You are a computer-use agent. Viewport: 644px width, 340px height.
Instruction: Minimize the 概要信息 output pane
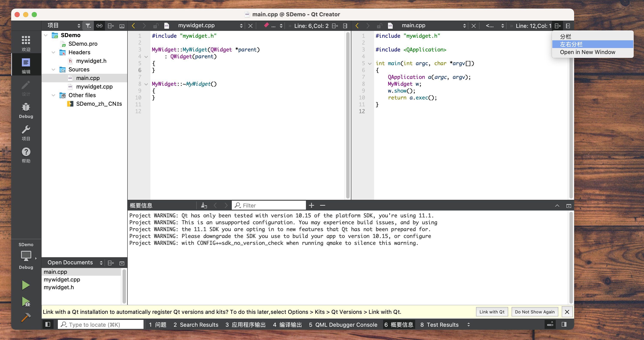pos(569,206)
